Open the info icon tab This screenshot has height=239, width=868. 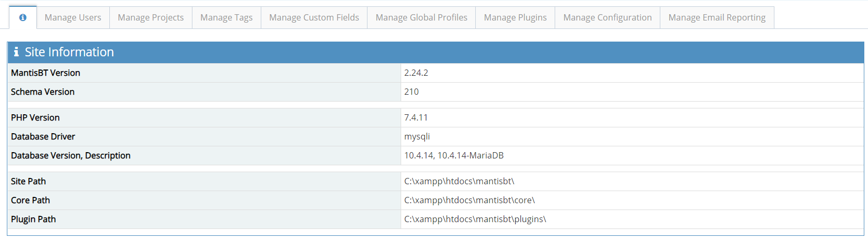click(x=23, y=17)
